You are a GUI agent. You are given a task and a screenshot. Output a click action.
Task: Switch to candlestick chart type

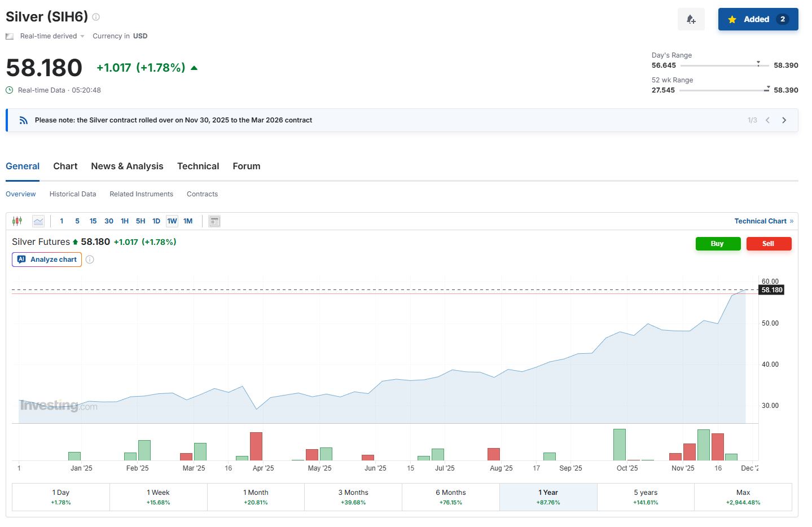pos(17,221)
